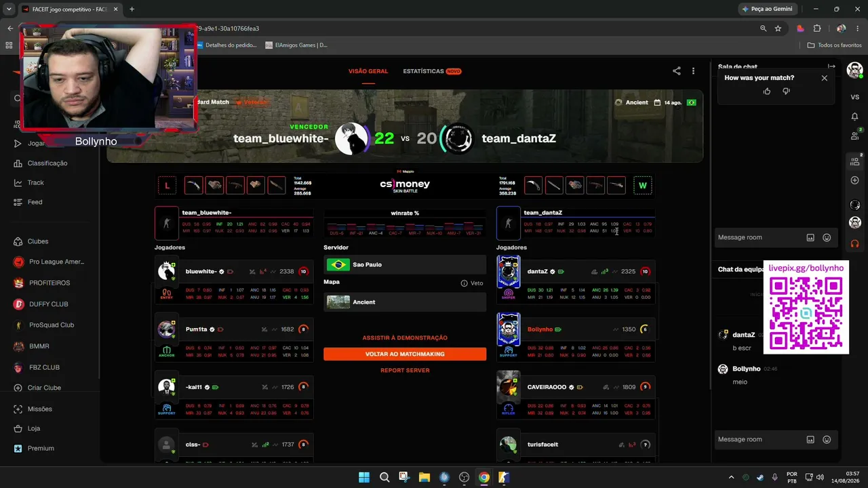
Task: Open CAVEIRAOOO player profile
Action: click(547, 387)
